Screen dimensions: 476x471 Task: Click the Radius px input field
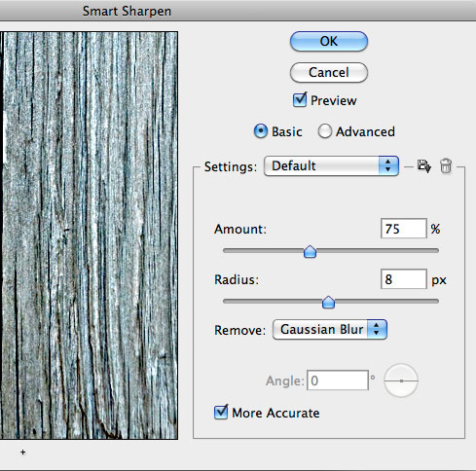pos(404,279)
